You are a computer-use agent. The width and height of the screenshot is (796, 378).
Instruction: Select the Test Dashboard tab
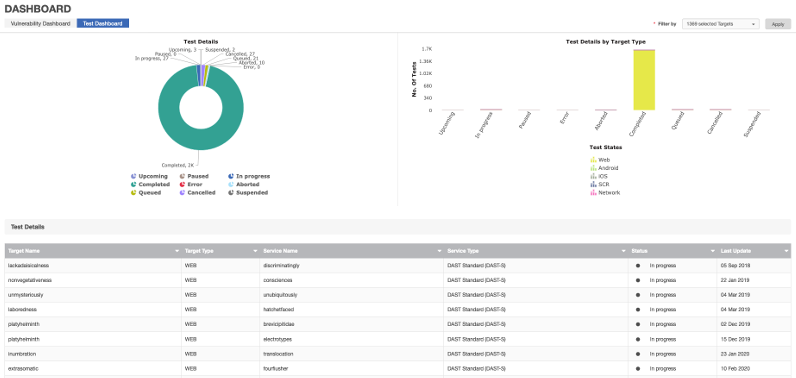103,23
